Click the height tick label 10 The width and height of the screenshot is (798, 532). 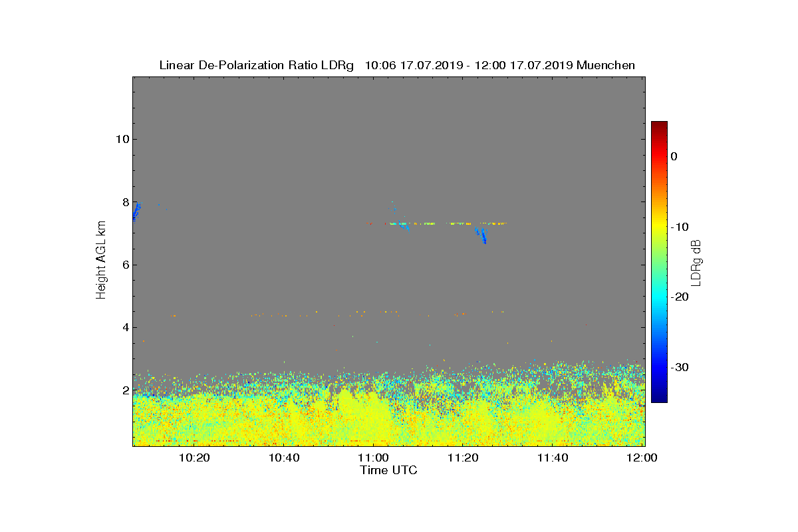[122, 139]
